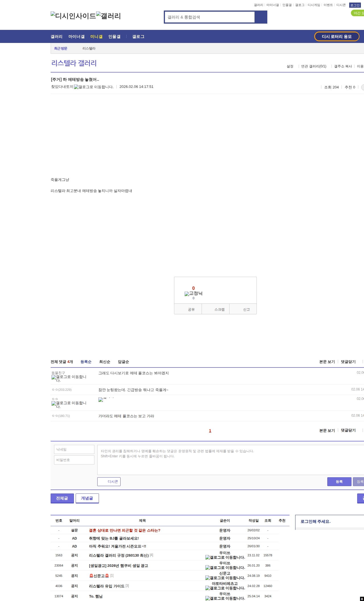The width and height of the screenshot is (364, 601).
Task: Open the 리스텔라 유입 가이드 notice
Action: click(x=107, y=586)
